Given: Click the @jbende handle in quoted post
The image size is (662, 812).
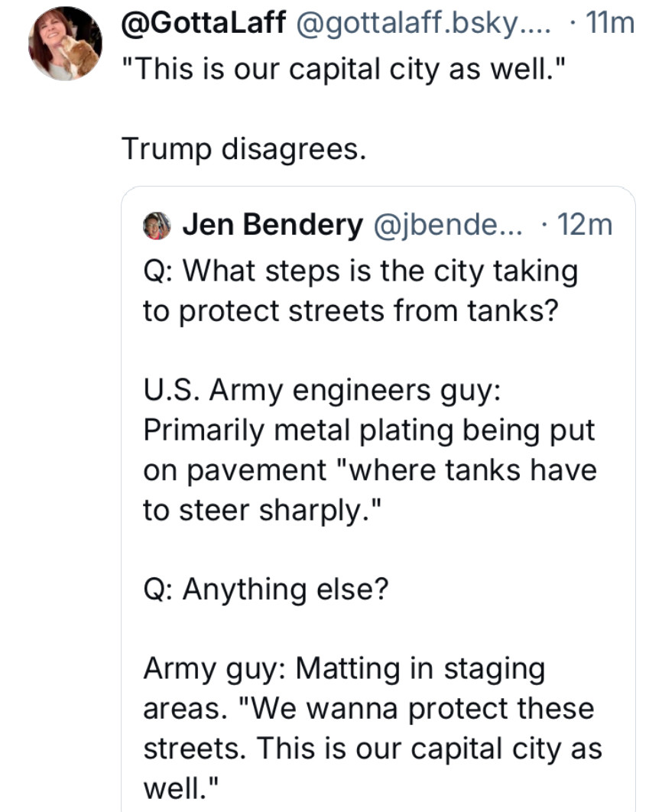Looking at the screenshot, I should pos(446,224).
